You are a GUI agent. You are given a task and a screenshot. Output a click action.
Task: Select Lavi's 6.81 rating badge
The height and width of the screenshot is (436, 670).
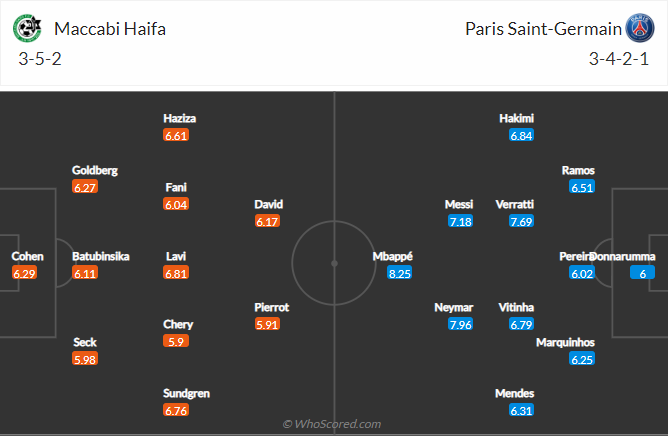176,273
